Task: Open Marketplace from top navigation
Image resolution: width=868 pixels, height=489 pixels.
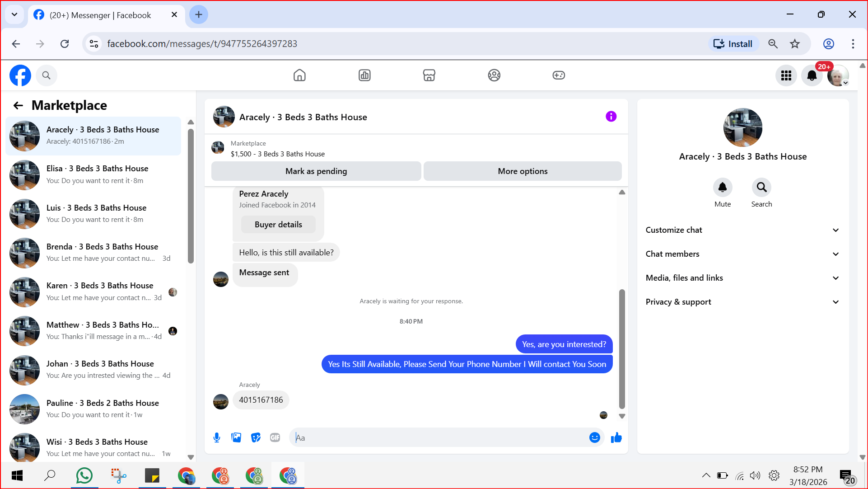Action: click(429, 75)
